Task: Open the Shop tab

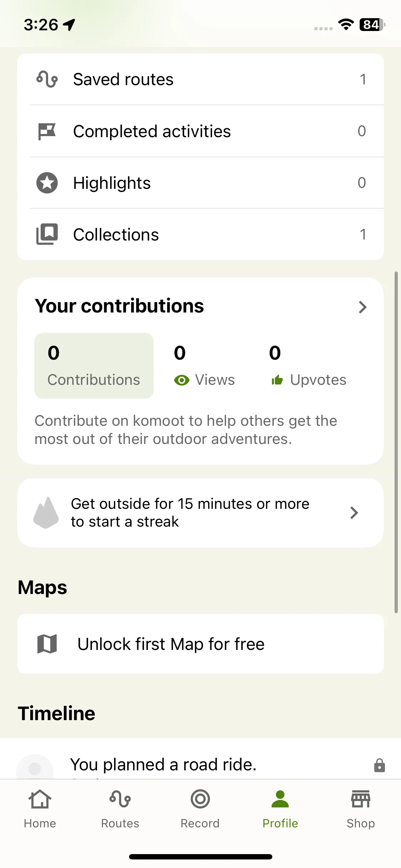Action: [x=361, y=809]
